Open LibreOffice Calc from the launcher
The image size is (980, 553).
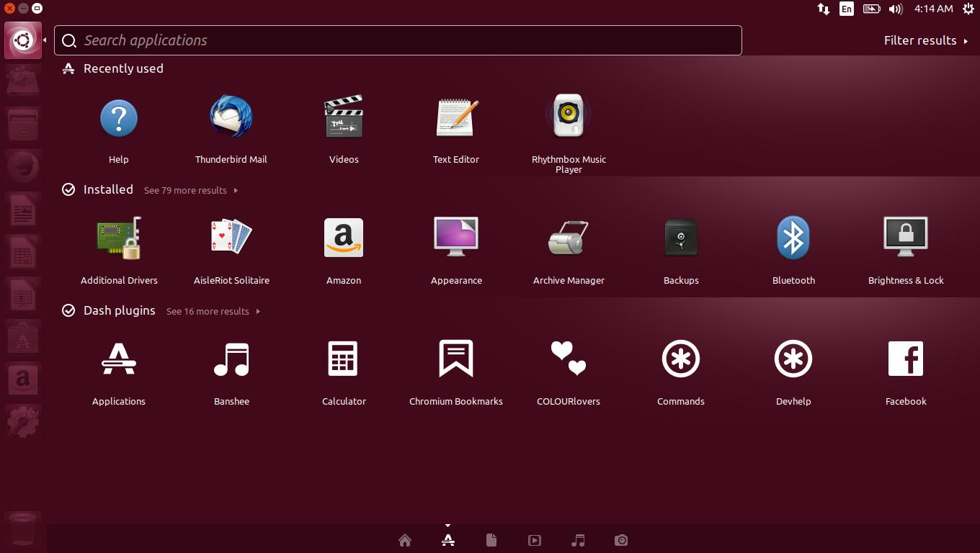pyautogui.click(x=23, y=253)
